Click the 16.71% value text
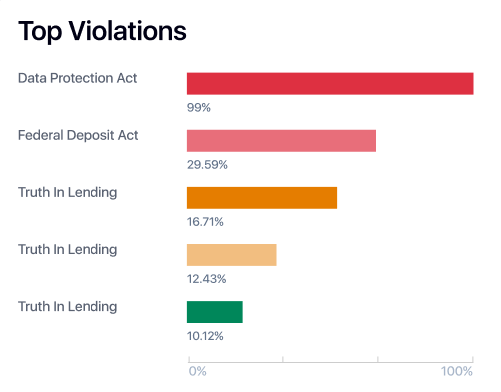501x392 pixels. 205,222
